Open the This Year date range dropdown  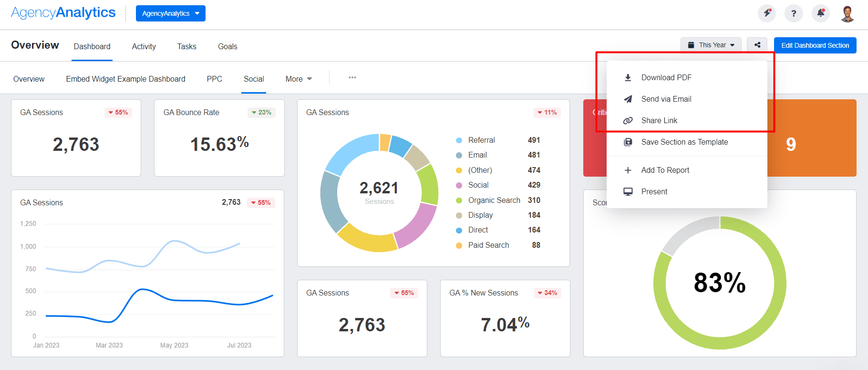(x=711, y=45)
